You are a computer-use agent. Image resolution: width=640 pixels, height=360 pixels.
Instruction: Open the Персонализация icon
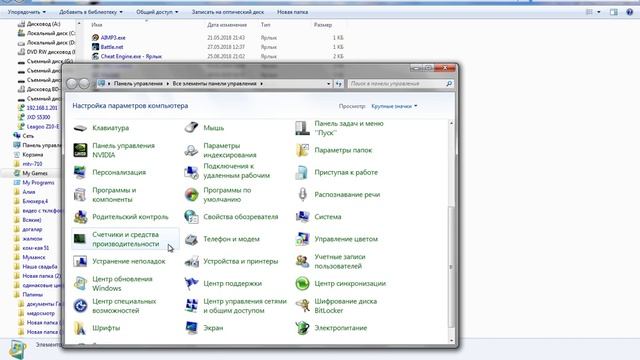point(80,172)
